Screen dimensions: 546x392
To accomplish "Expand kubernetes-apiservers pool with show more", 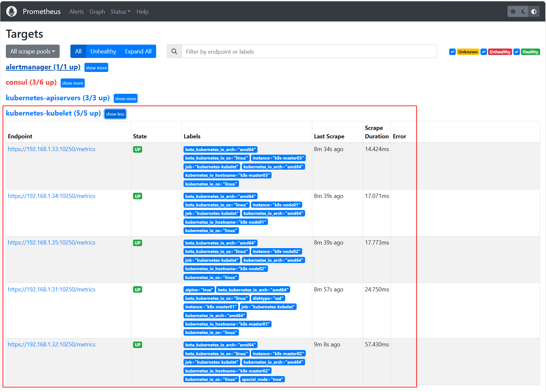I will click(x=125, y=99).
